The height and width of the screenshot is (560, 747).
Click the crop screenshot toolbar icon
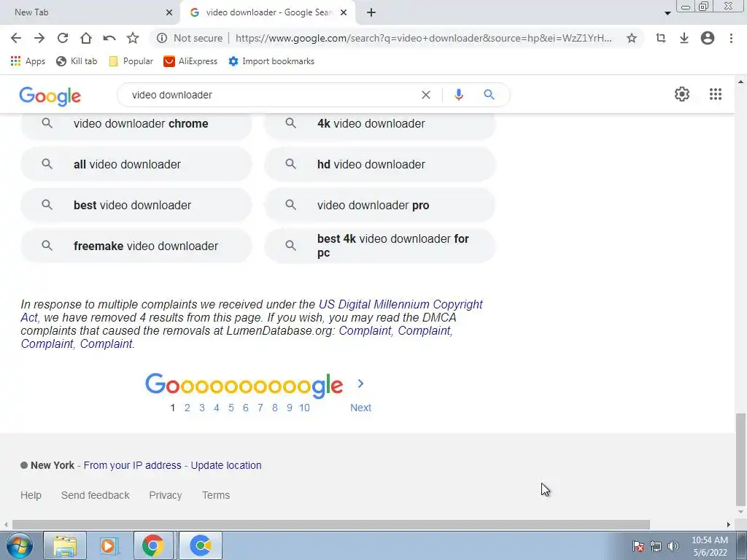click(x=661, y=38)
